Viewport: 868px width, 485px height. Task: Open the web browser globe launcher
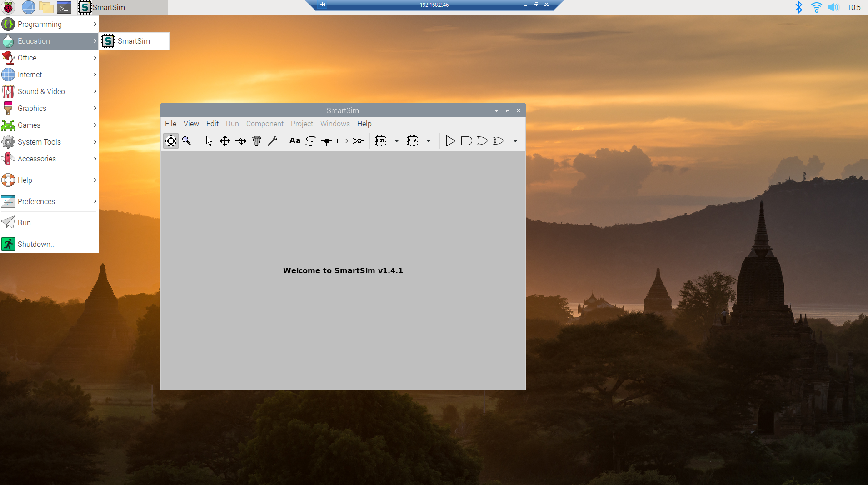pyautogui.click(x=29, y=7)
